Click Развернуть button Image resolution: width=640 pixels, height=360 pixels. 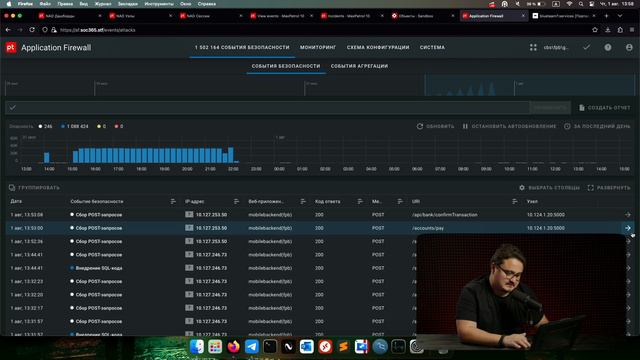(x=609, y=188)
